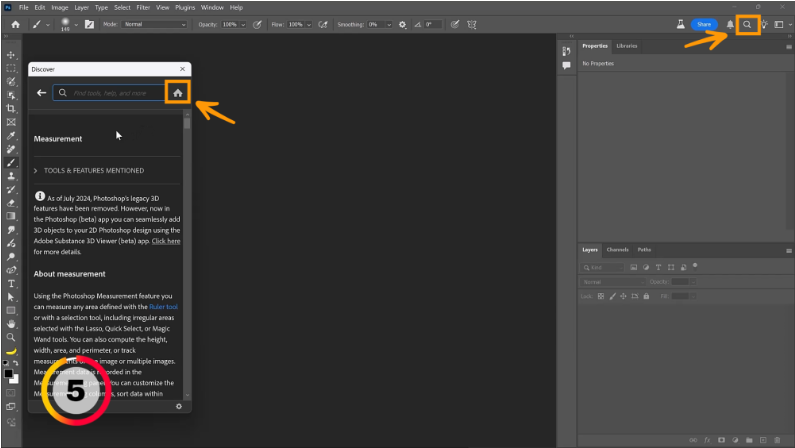Screen dimensions: 795x448
Task: Select the Rectangular Marquee tool
Action: (11, 68)
